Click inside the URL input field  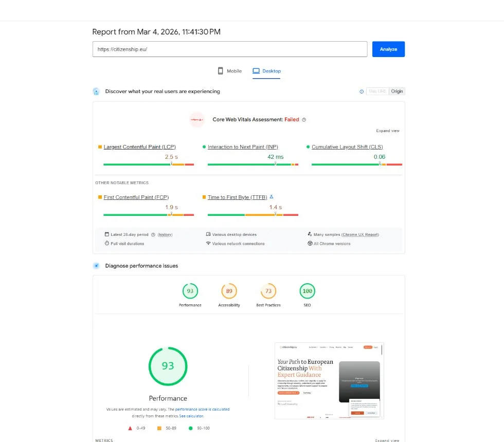pyautogui.click(x=229, y=49)
